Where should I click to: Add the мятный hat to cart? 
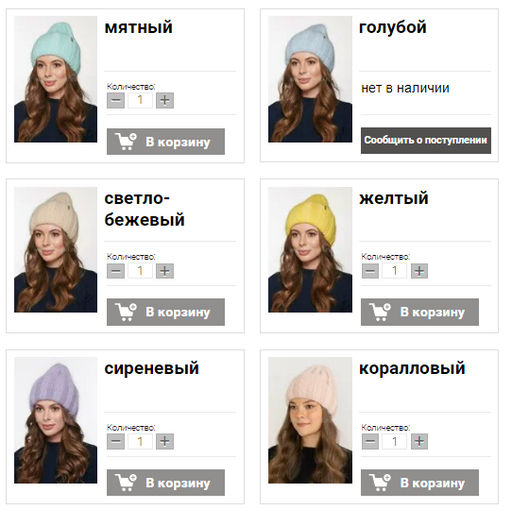[x=166, y=141]
